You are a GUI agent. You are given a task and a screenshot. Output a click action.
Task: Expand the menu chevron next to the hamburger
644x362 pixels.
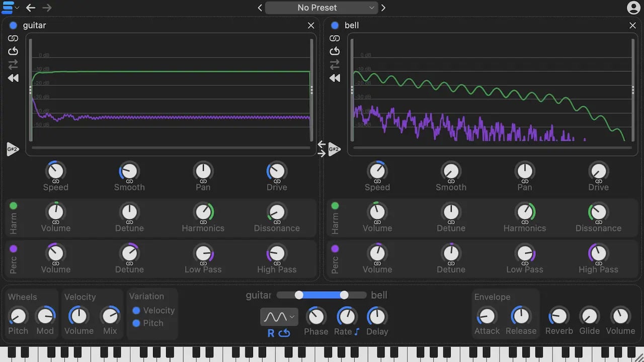pos(16,8)
